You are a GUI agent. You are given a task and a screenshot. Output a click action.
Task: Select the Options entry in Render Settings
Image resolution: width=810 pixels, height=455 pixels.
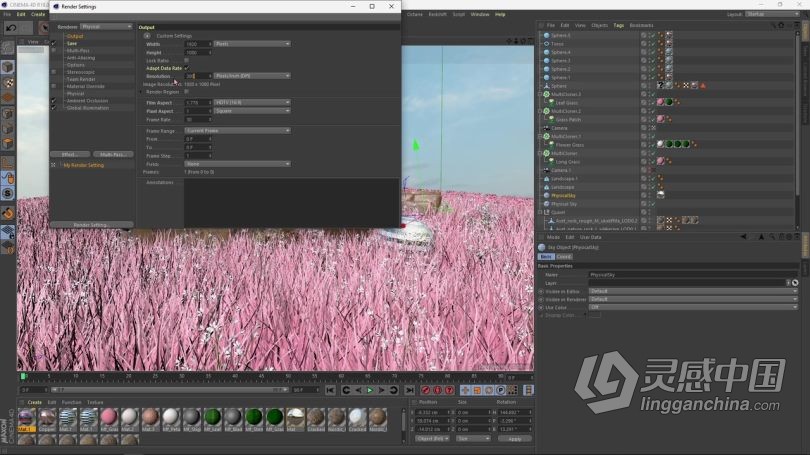point(75,65)
